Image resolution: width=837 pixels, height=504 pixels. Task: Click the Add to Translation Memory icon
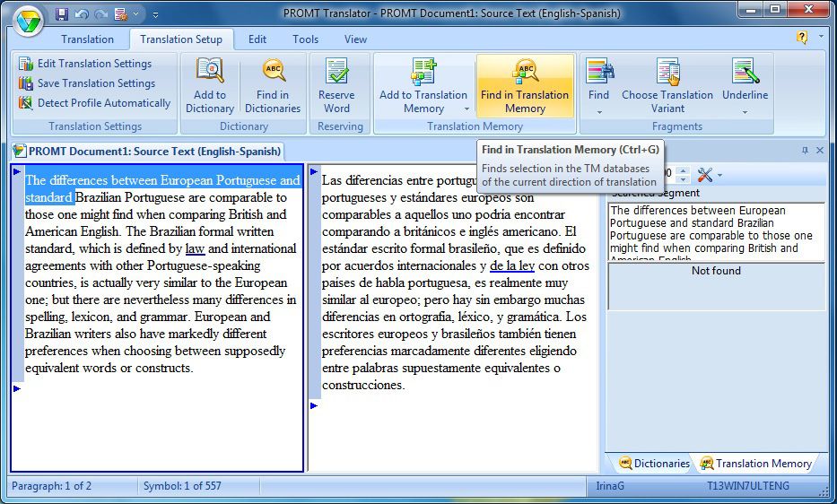[x=423, y=72]
